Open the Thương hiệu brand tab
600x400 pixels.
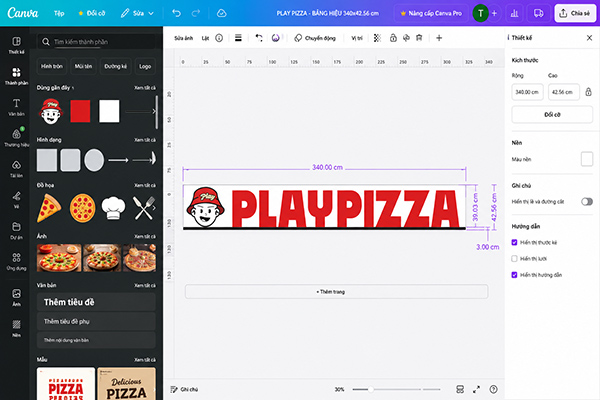tap(16, 138)
